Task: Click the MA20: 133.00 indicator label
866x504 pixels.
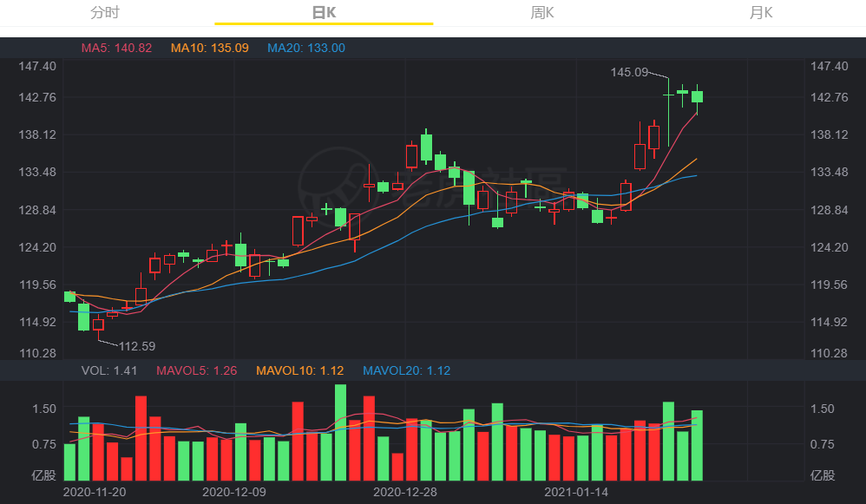Action: [x=306, y=48]
